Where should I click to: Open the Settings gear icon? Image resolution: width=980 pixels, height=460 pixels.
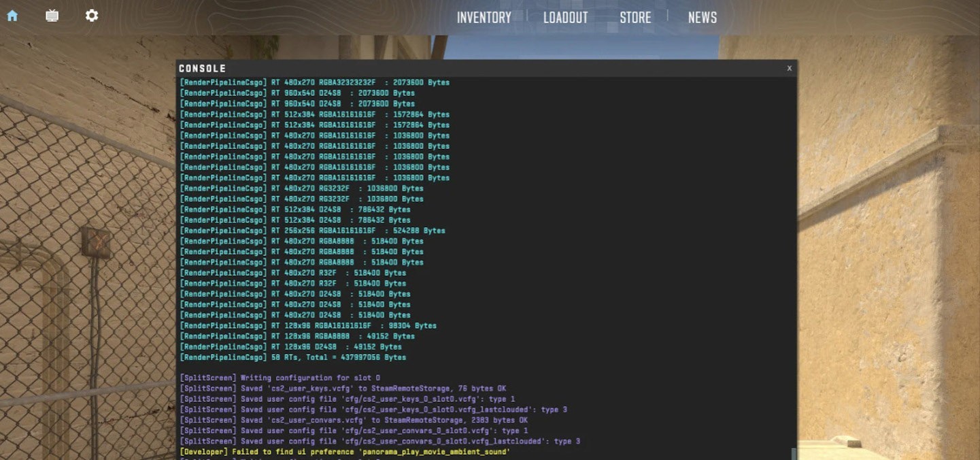(92, 15)
